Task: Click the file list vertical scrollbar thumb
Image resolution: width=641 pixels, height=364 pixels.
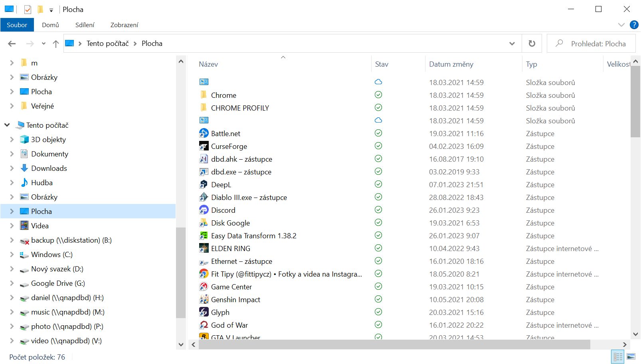Action: (635, 101)
